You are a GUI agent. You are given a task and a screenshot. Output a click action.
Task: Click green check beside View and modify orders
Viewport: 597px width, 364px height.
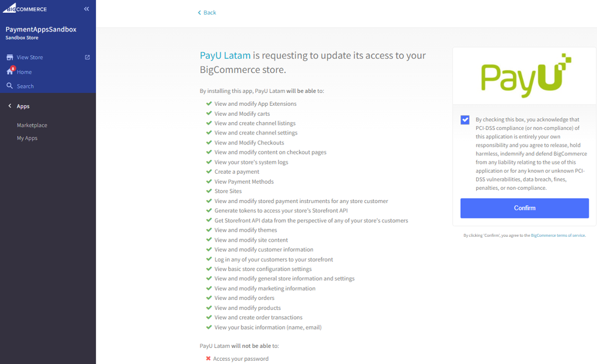tap(209, 298)
